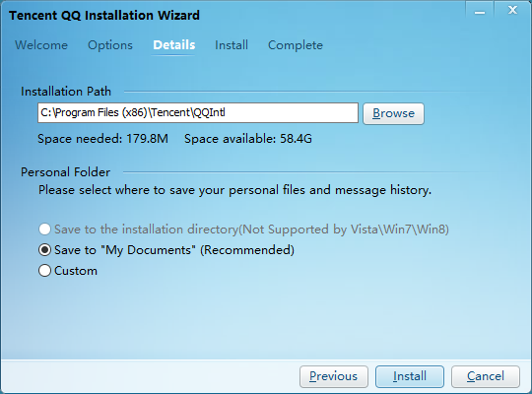Go back with the Previous button
The height and width of the screenshot is (394, 532).
click(334, 376)
